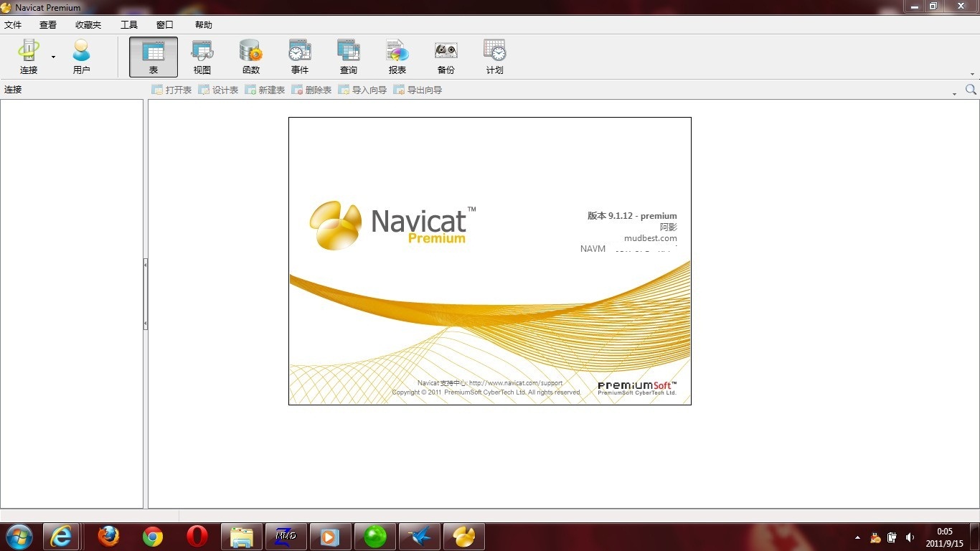Click the upper splitter handle of connection pane

146,265
